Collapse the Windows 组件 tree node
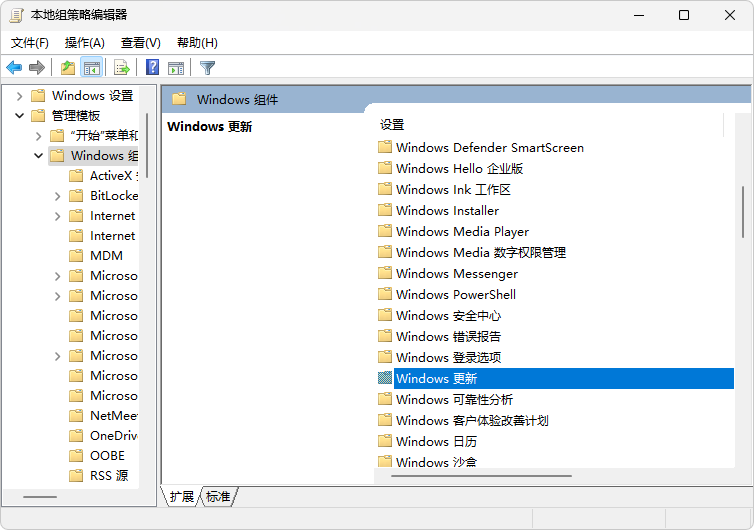 tap(38, 156)
